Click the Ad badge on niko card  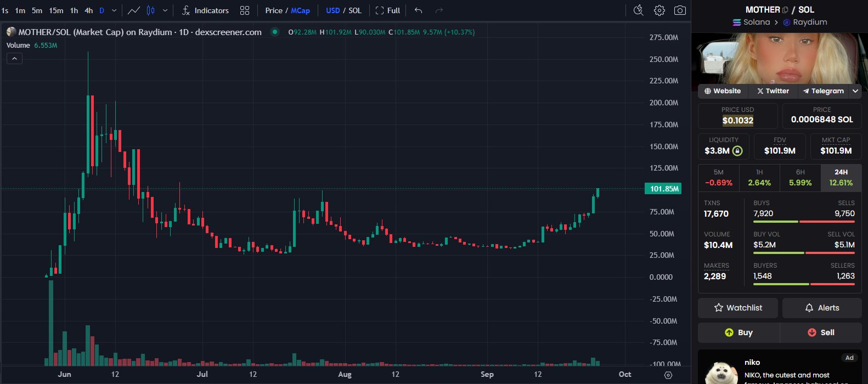click(x=849, y=358)
